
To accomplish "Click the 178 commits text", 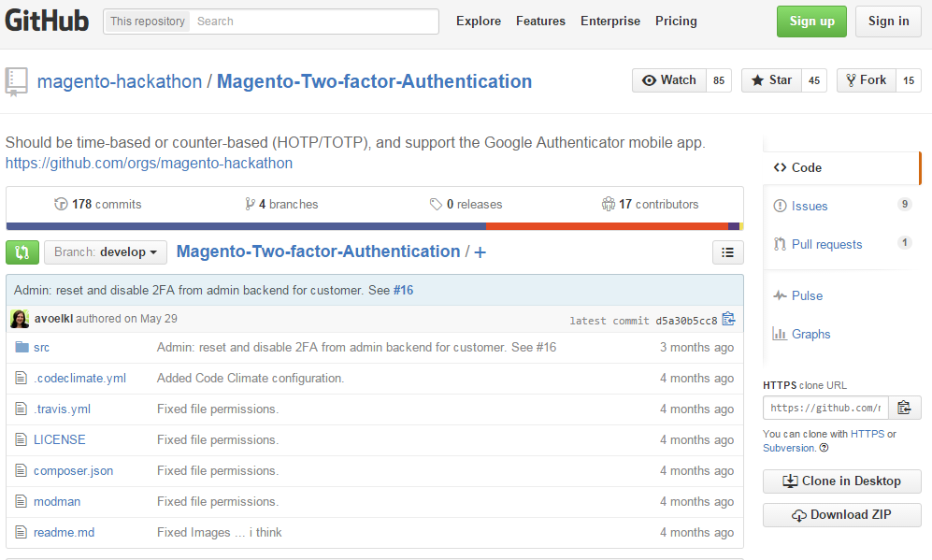I will (x=107, y=204).
